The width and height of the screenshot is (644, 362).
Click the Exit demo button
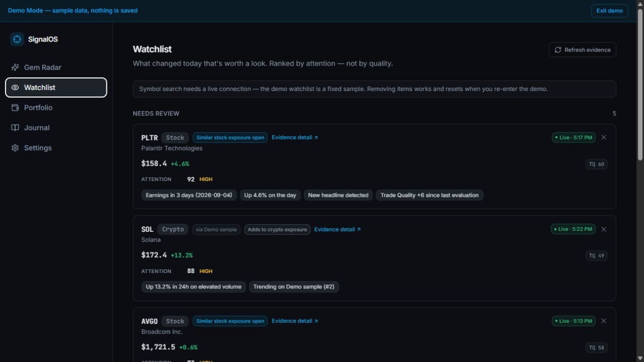pos(609,11)
